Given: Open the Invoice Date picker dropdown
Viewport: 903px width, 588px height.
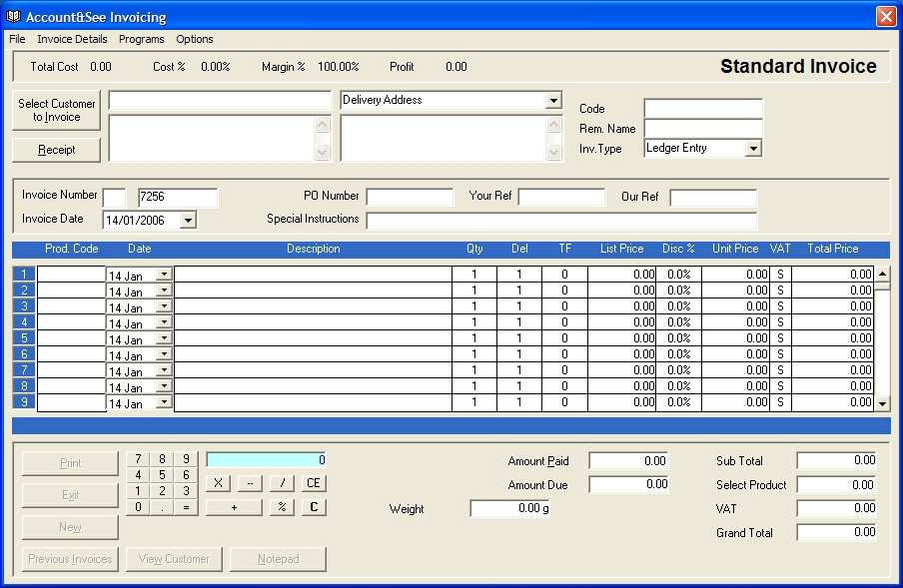Looking at the screenshot, I should [188, 221].
